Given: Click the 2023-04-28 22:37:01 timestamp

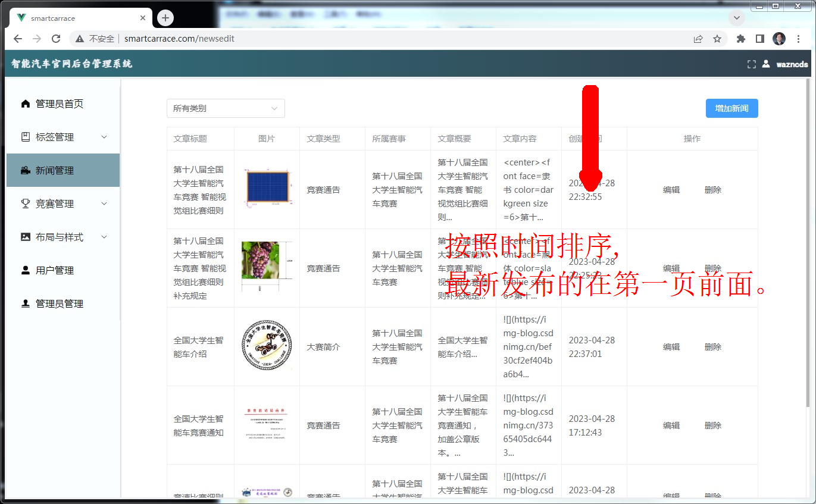Looking at the screenshot, I should click(592, 347).
